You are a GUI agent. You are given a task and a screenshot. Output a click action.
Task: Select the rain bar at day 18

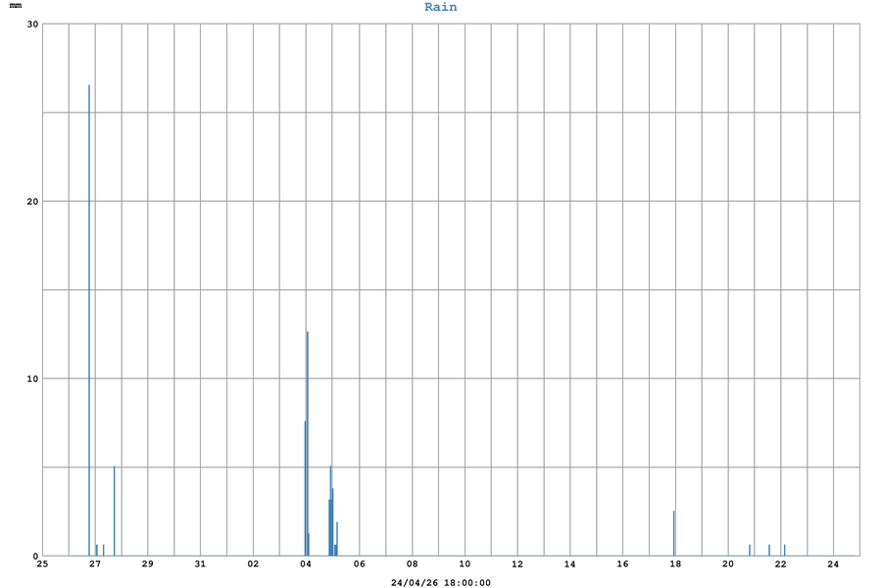pos(674,533)
